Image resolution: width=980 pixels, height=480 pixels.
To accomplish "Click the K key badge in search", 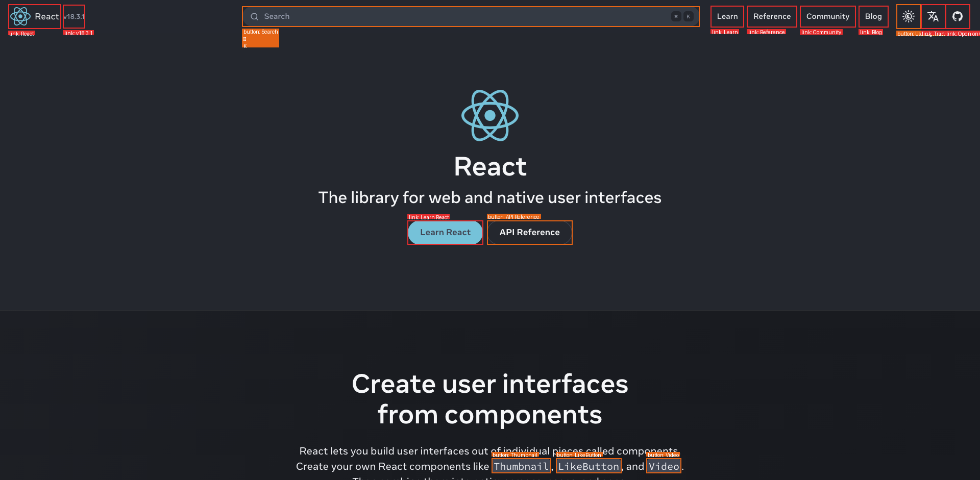I will (x=688, y=16).
